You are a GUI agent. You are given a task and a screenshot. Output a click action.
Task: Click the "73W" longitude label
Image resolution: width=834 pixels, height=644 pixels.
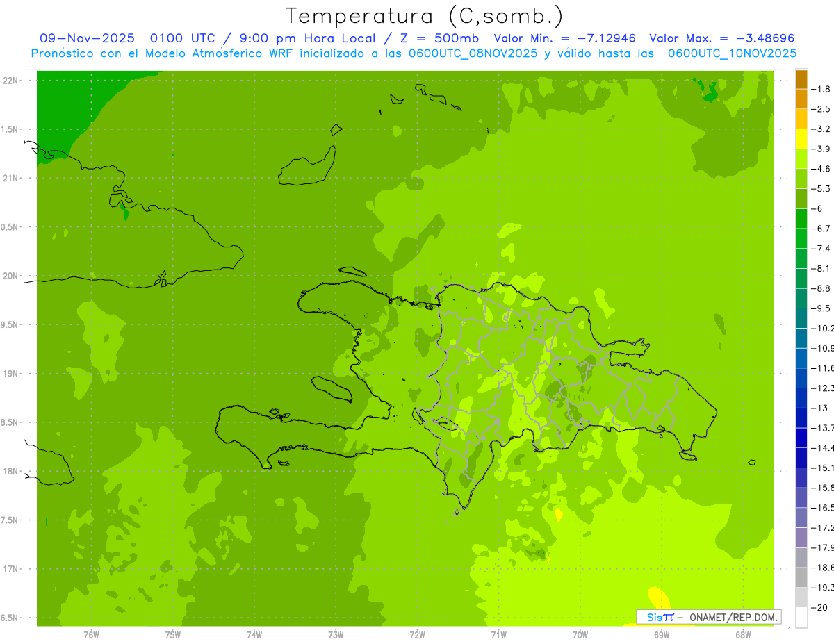[336, 634]
